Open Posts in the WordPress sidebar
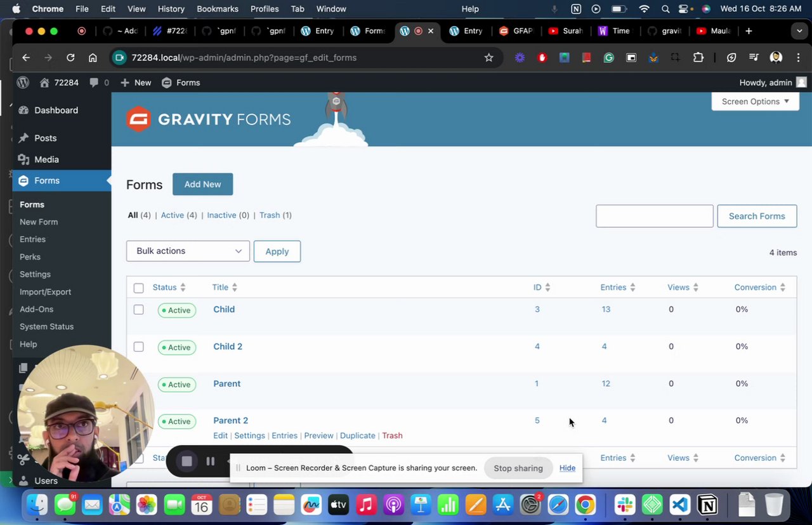The width and height of the screenshot is (812, 525). [45, 138]
